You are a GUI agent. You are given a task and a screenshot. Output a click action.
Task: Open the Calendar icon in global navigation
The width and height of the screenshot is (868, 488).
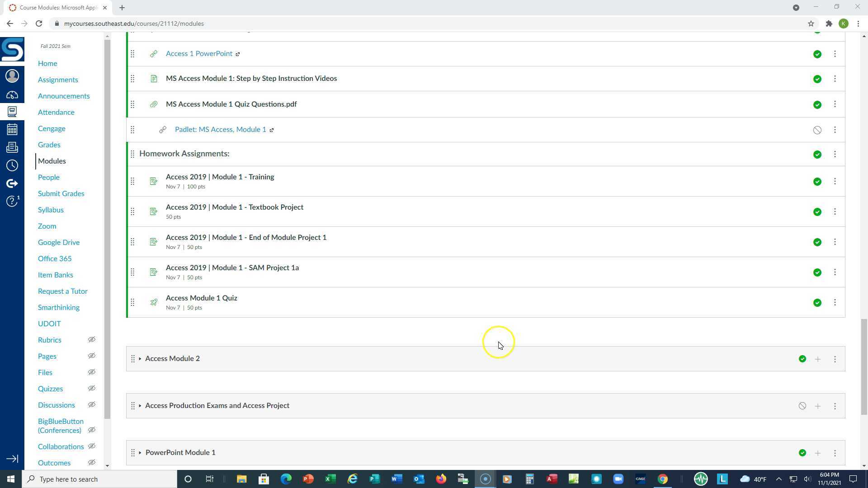12,129
